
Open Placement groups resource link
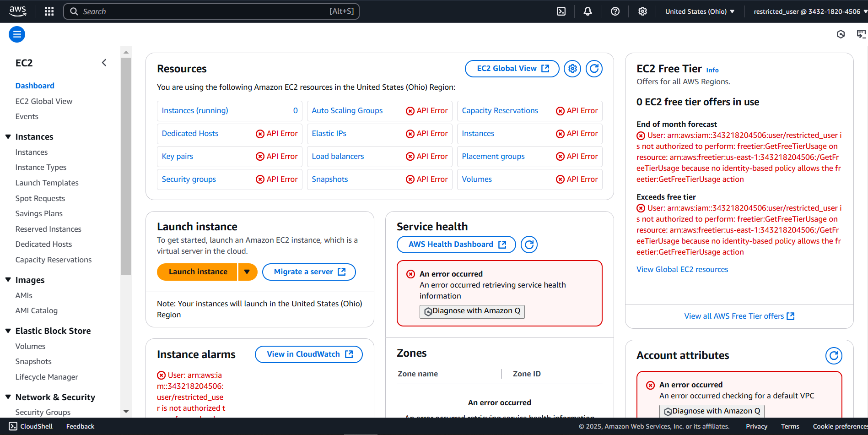[x=493, y=156]
